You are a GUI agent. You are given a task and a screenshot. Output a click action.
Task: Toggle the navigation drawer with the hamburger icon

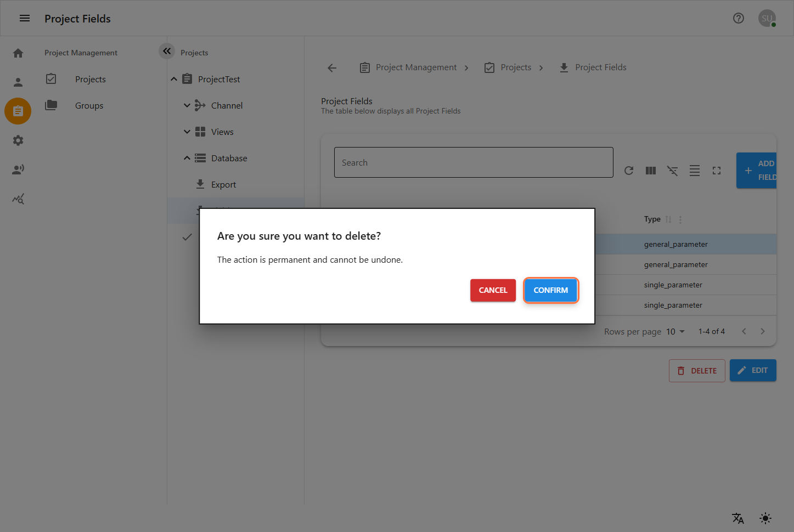(x=24, y=18)
